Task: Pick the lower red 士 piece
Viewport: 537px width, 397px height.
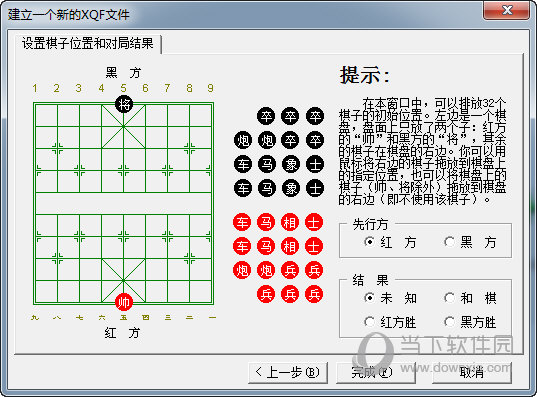Action: 314,246
